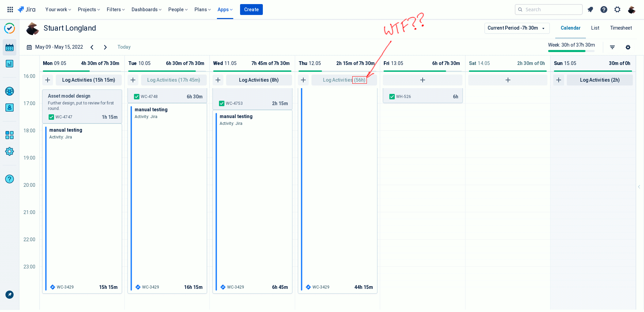Screen dimensions: 644x312
Task: Go to next week arrow
Action: 105,47
